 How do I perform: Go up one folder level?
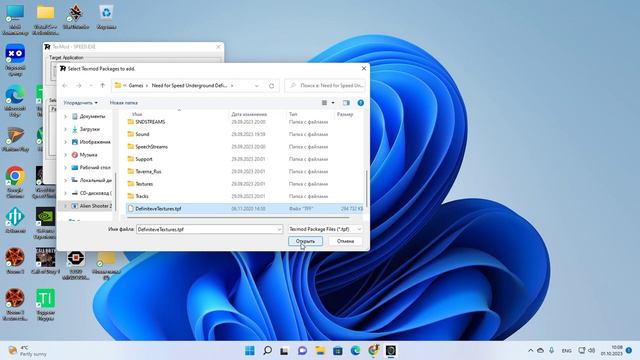coord(102,86)
